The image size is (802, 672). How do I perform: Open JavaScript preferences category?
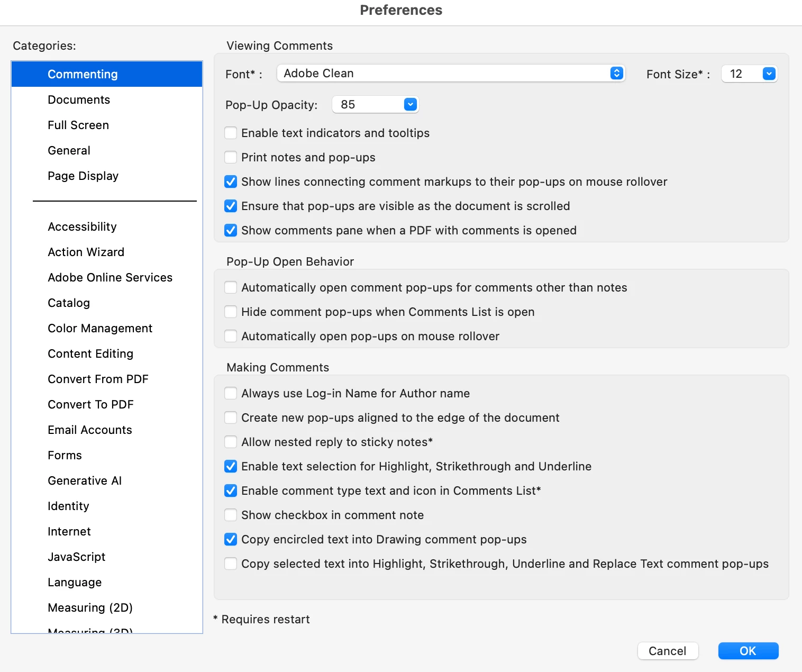[x=77, y=557]
